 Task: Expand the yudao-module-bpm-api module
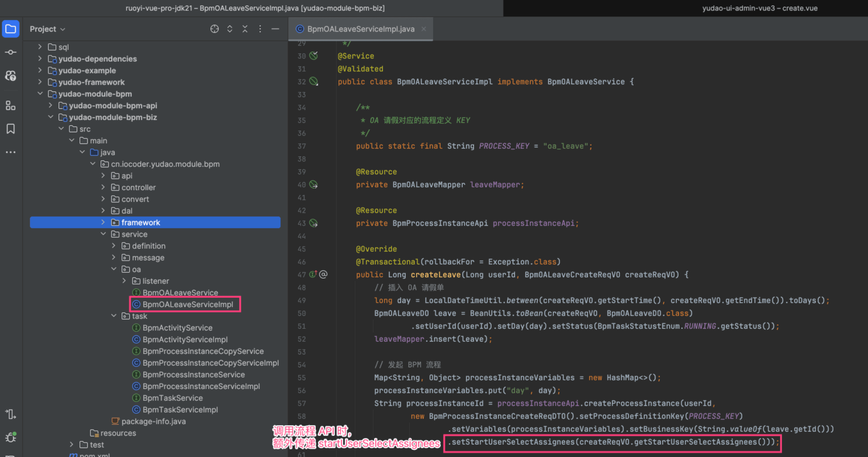[51, 105]
